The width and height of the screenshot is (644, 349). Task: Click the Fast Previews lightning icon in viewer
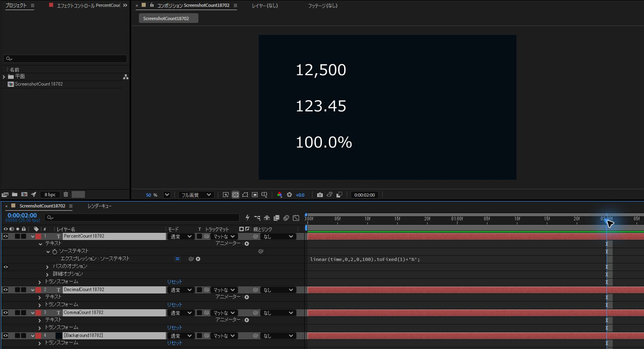pyautogui.click(x=226, y=195)
